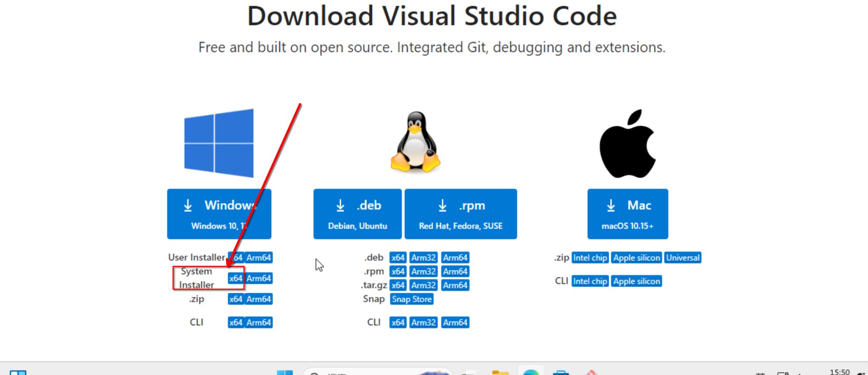The width and height of the screenshot is (868, 375).
Task: Click the Mac macOS 10.15+ download button
Action: [628, 214]
